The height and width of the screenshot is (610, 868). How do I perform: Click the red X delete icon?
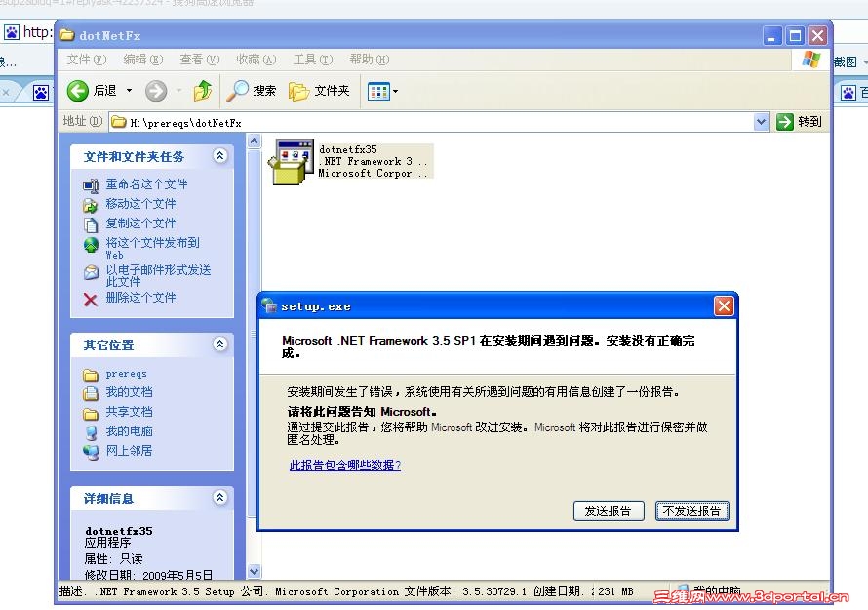pos(91,300)
